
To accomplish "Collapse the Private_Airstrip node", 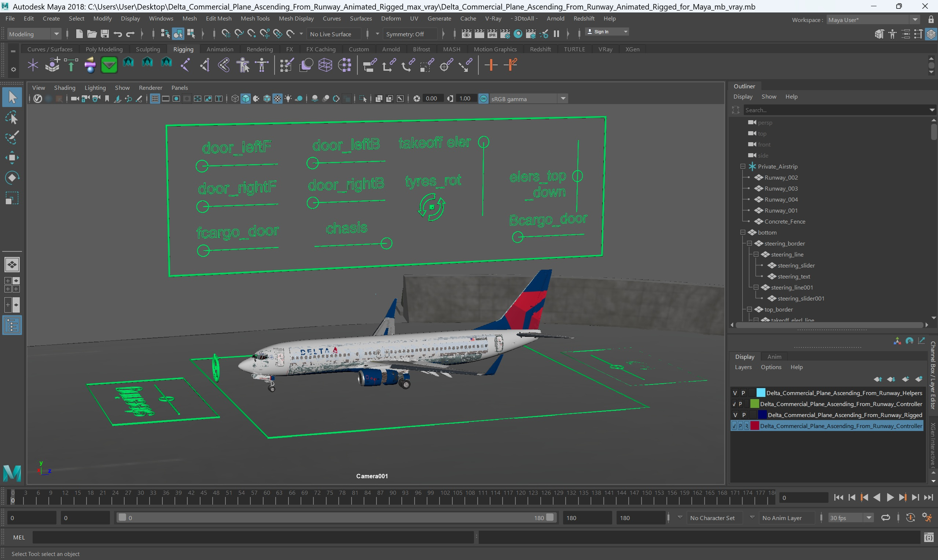I will (x=743, y=166).
